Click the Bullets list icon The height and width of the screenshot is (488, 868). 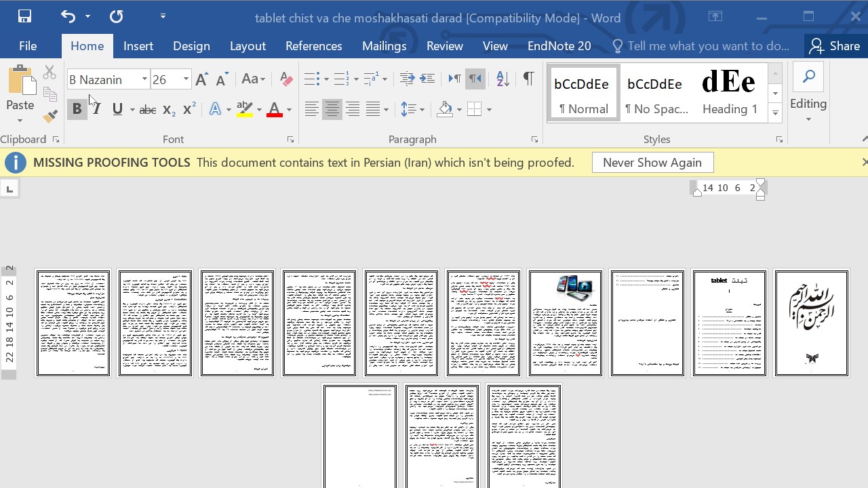(311, 79)
